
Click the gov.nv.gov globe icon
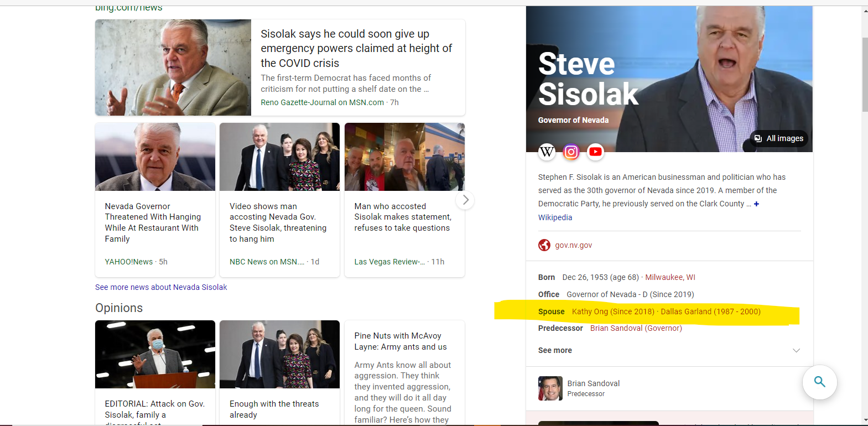(544, 245)
